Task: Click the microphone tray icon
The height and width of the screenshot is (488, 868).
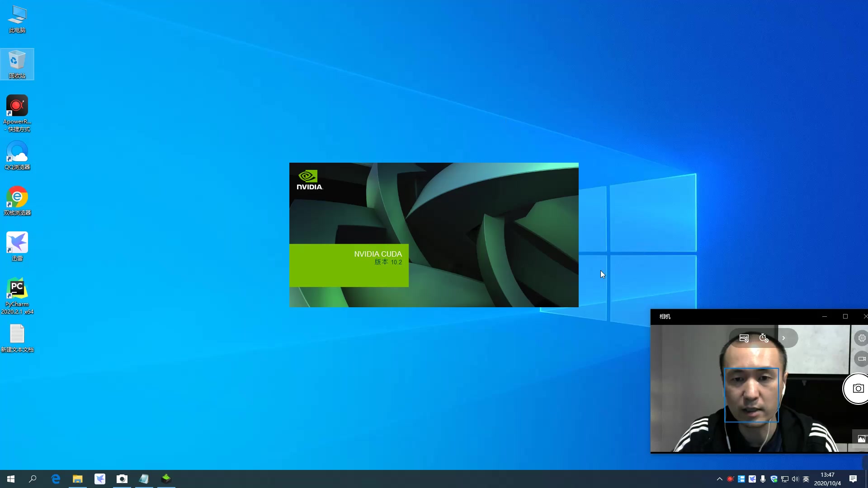Action: [x=763, y=479]
